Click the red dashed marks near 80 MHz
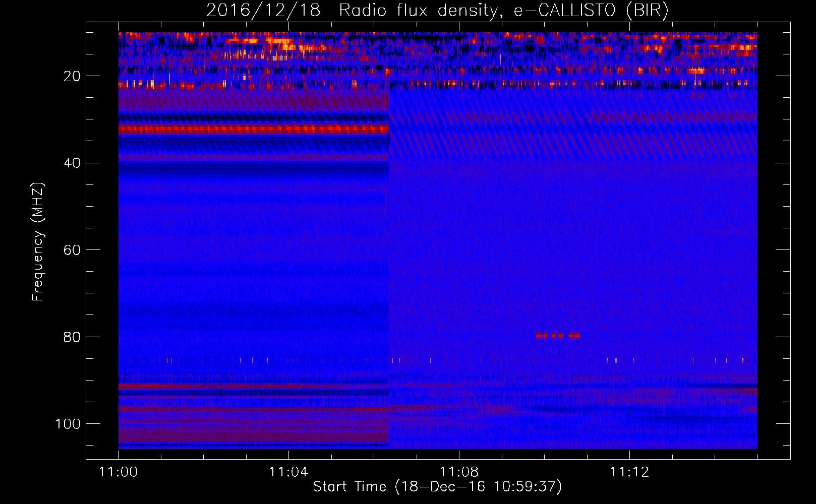The width and height of the screenshot is (816, 504). click(x=558, y=335)
